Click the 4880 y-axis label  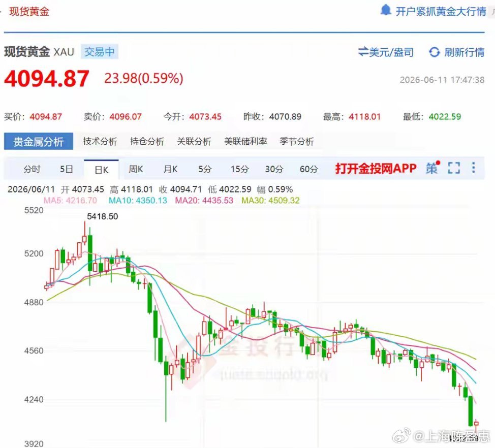(x=34, y=302)
